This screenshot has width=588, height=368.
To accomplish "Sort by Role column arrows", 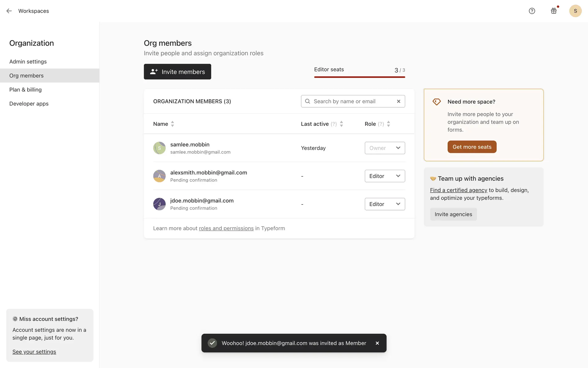I will coord(388,124).
